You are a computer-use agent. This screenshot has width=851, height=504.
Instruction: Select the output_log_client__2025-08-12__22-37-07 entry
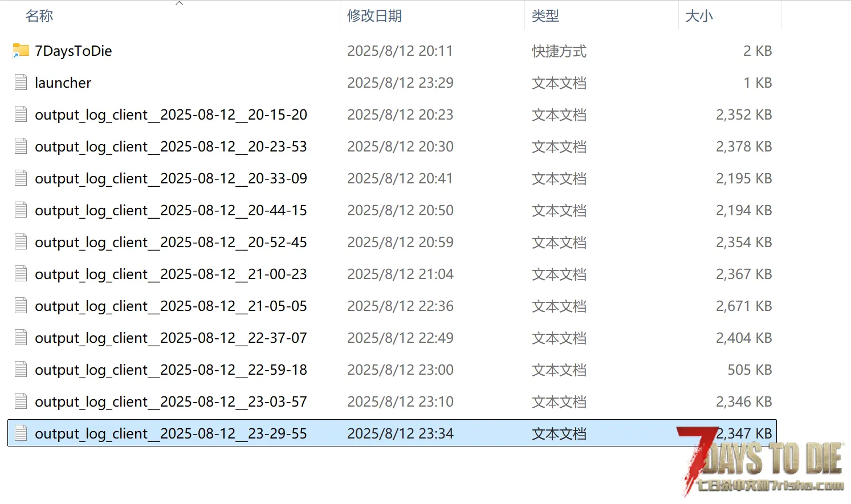[x=171, y=338]
